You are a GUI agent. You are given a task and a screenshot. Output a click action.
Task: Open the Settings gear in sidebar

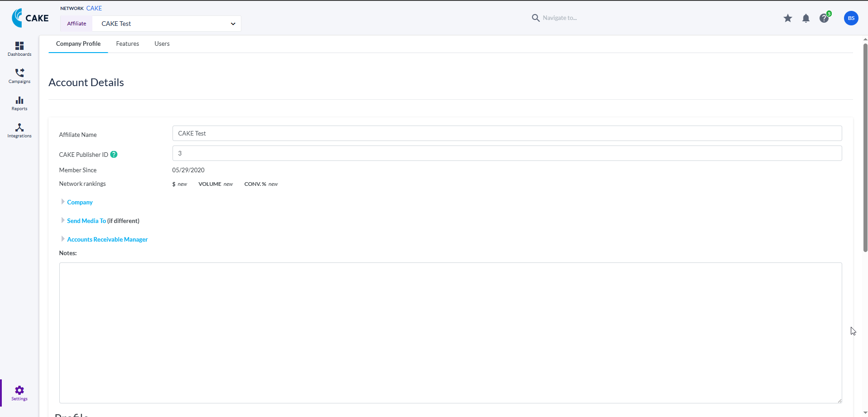(x=19, y=393)
